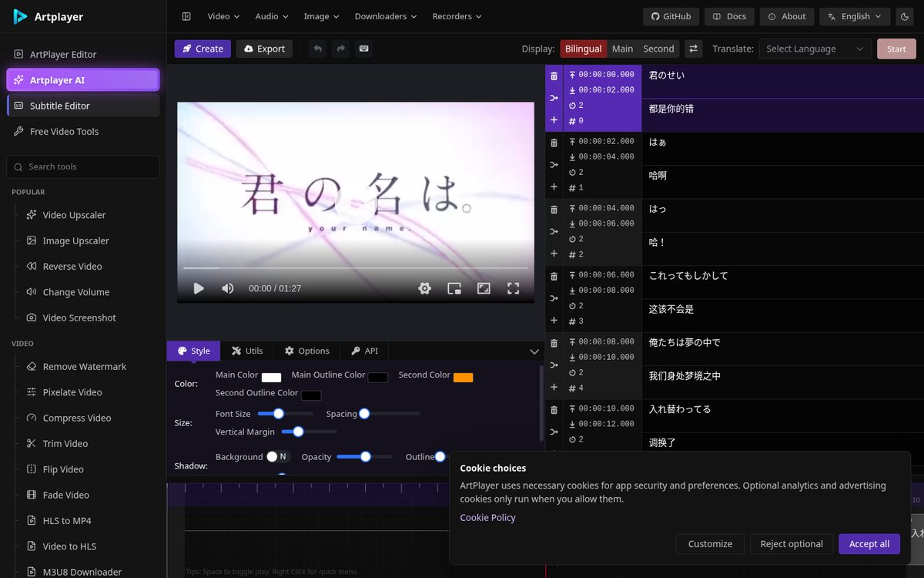Open video player settings gear
924x578 pixels.
[x=424, y=288]
